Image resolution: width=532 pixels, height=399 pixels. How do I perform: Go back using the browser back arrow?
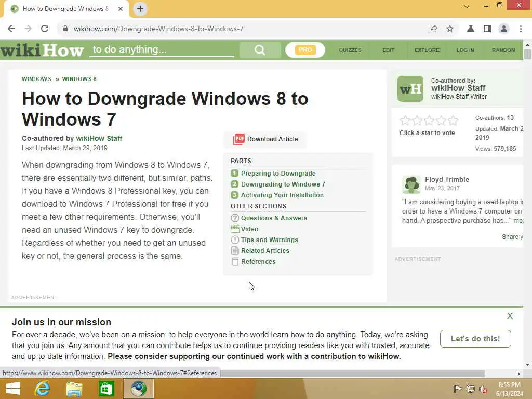tap(11, 29)
